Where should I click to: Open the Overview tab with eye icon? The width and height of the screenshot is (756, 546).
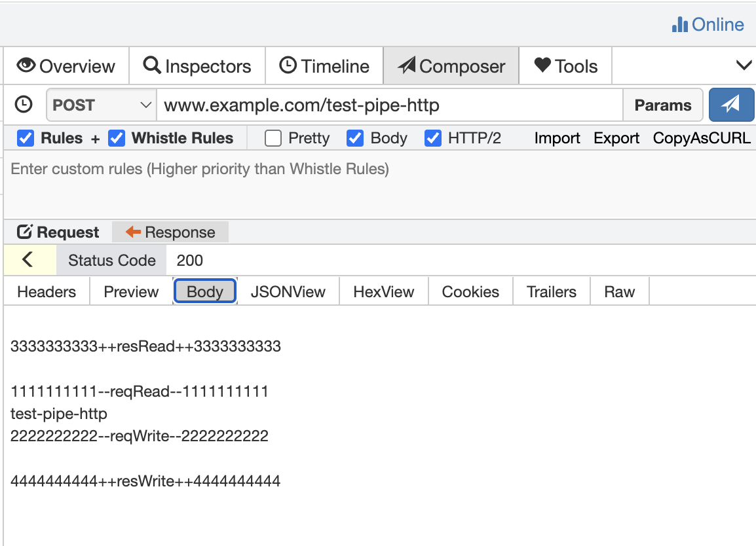66,66
